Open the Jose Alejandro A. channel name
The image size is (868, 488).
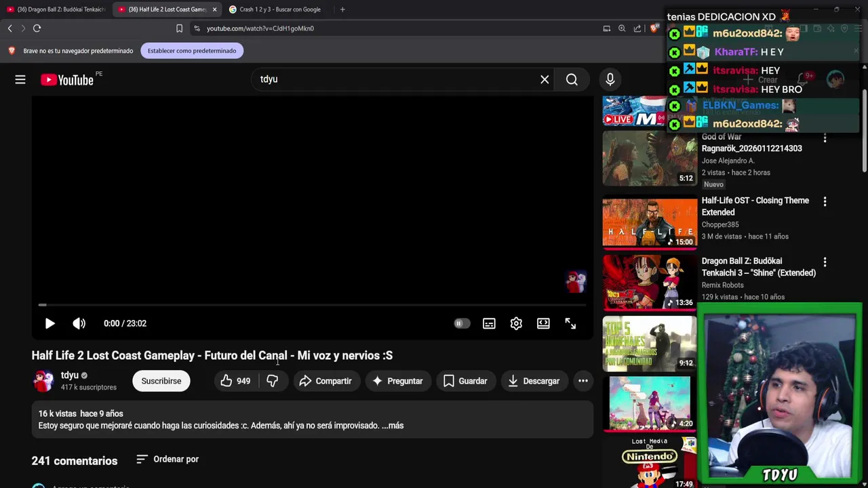click(x=728, y=161)
